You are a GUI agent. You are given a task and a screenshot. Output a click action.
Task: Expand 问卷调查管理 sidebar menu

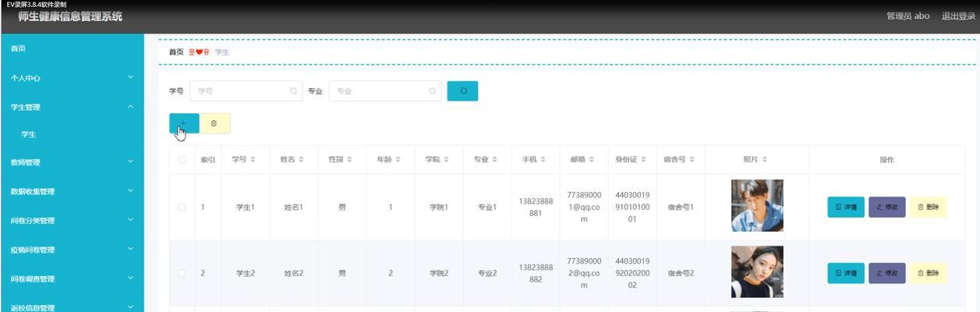[72, 278]
